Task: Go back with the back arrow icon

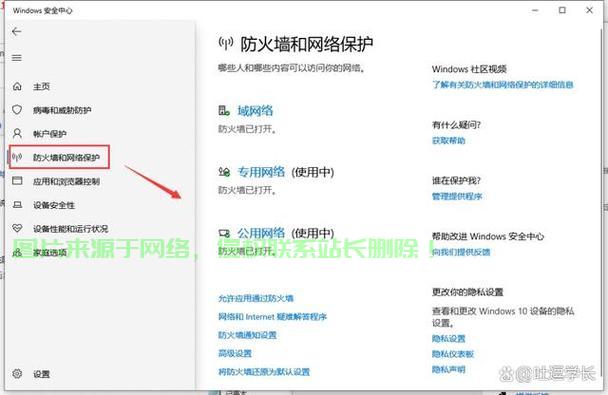Action: click(x=17, y=32)
